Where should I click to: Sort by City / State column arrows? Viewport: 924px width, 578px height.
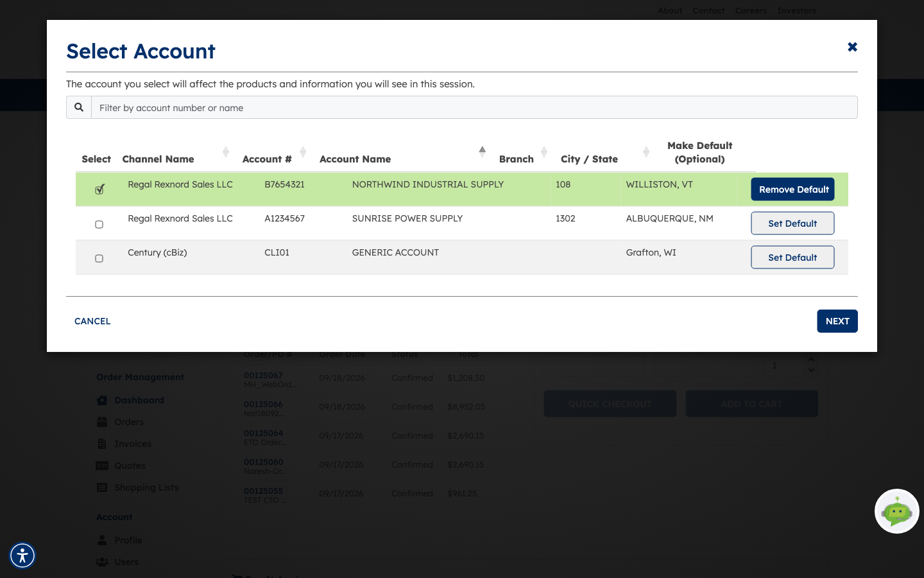pyautogui.click(x=646, y=152)
